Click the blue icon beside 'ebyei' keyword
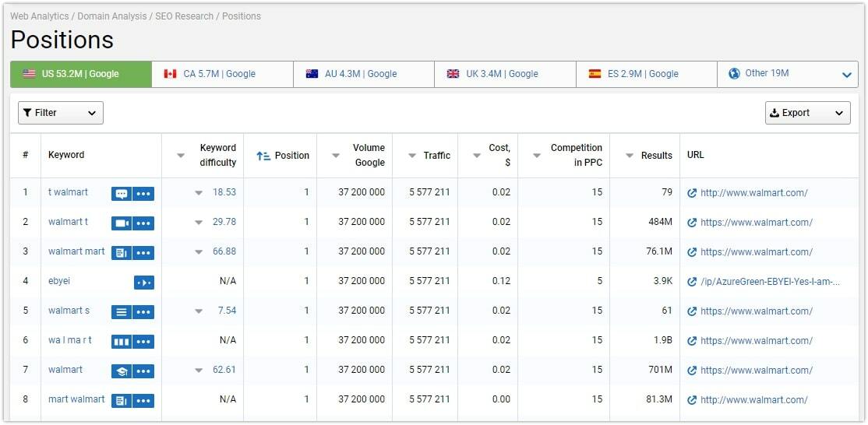Viewport: 868px width, 425px height. (144, 283)
